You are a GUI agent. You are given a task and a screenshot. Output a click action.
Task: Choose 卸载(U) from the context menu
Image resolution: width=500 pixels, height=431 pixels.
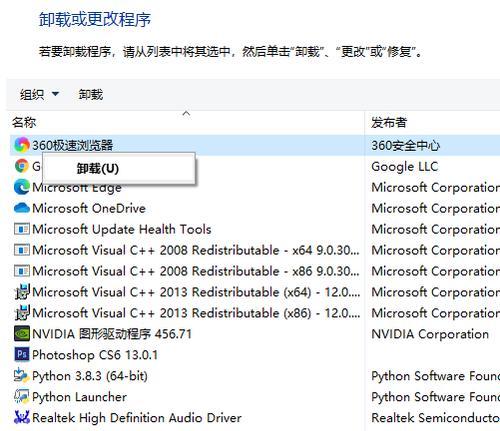(98, 168)
